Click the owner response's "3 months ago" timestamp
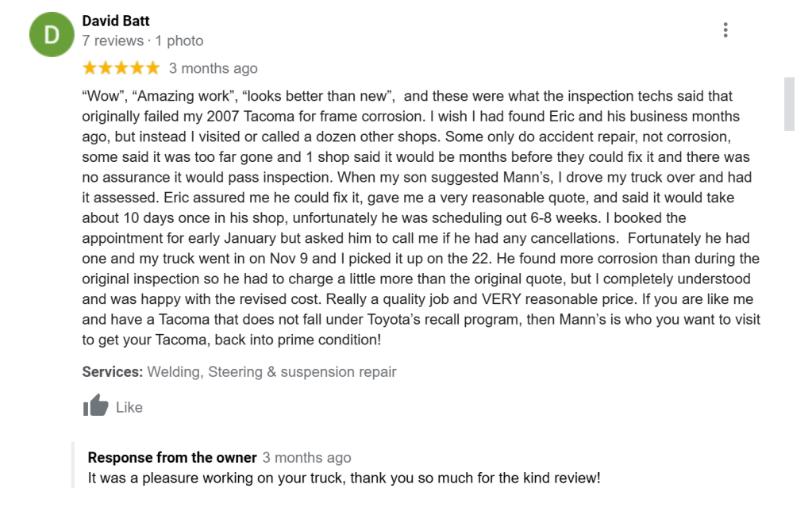The height and width of the screenshot is (519, 812). pyautogui.click(x=306, y=457)
